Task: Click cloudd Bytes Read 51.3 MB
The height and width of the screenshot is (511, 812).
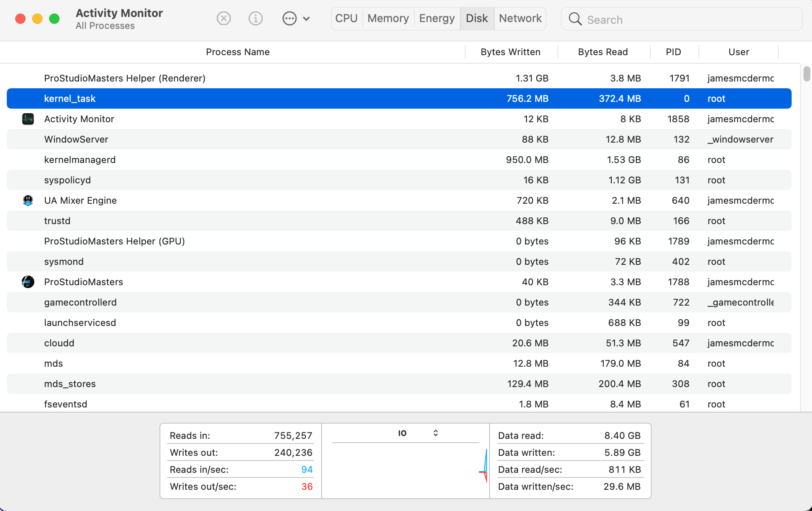Action: 623,343
